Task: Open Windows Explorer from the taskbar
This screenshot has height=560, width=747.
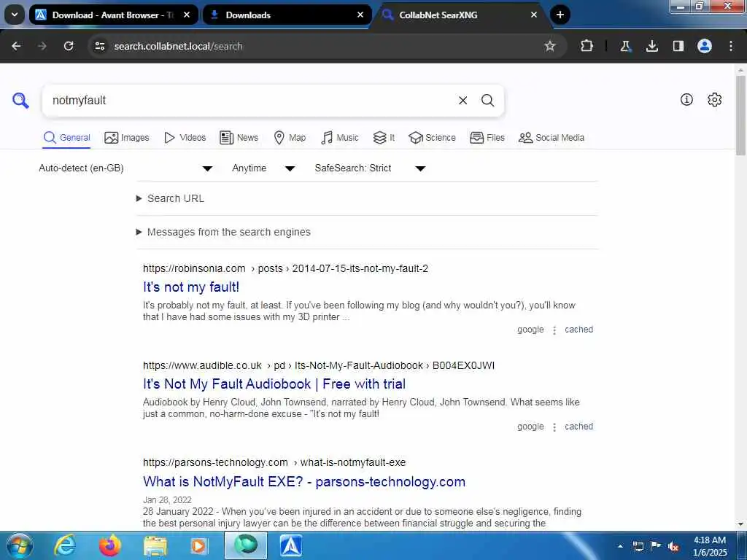Action: point(155,545)
